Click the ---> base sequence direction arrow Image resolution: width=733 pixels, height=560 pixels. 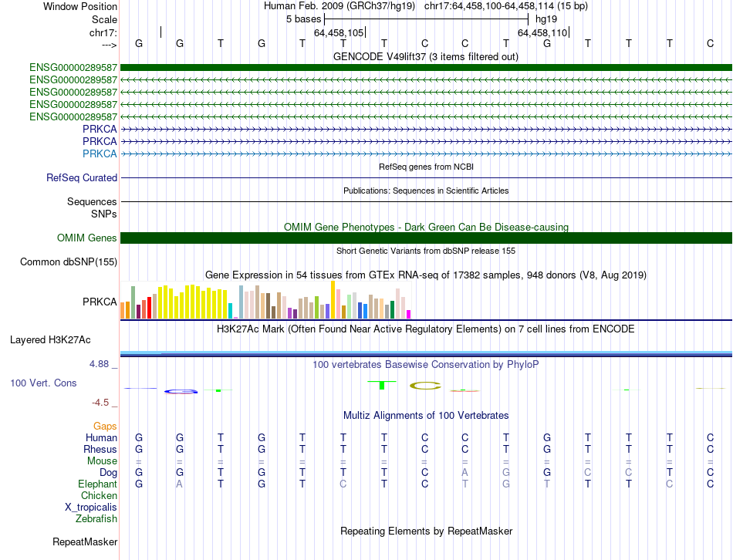[109, 45]
